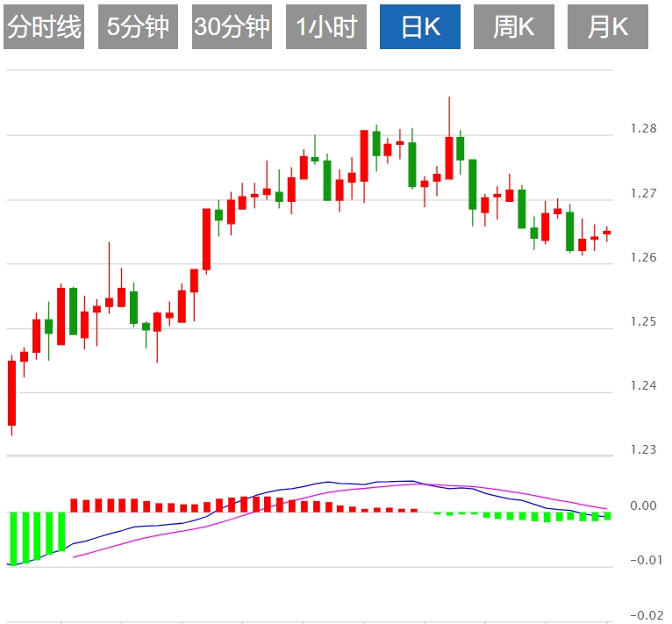Select the 5分钟 interval tab
The height and width of the screenshot is (624, 672).
138,27
